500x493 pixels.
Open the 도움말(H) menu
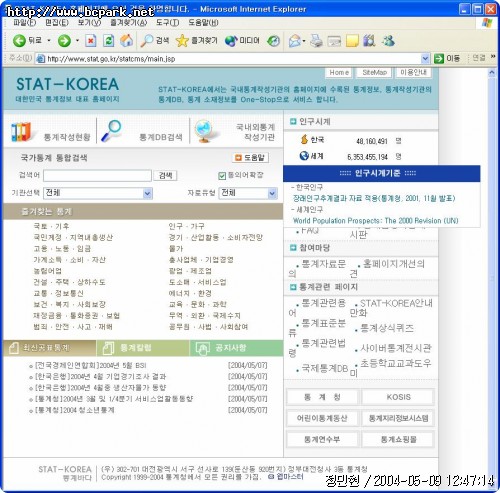(x=203, y=23)
